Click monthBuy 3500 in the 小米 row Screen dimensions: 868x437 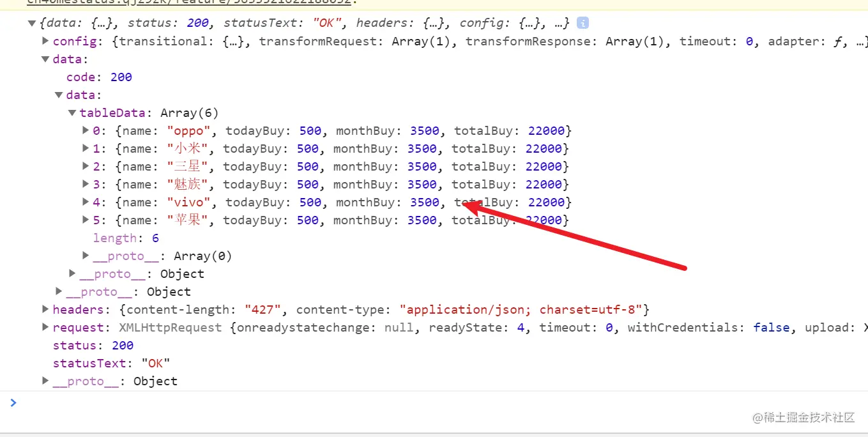pyautogui.click(x=422, y=149)
